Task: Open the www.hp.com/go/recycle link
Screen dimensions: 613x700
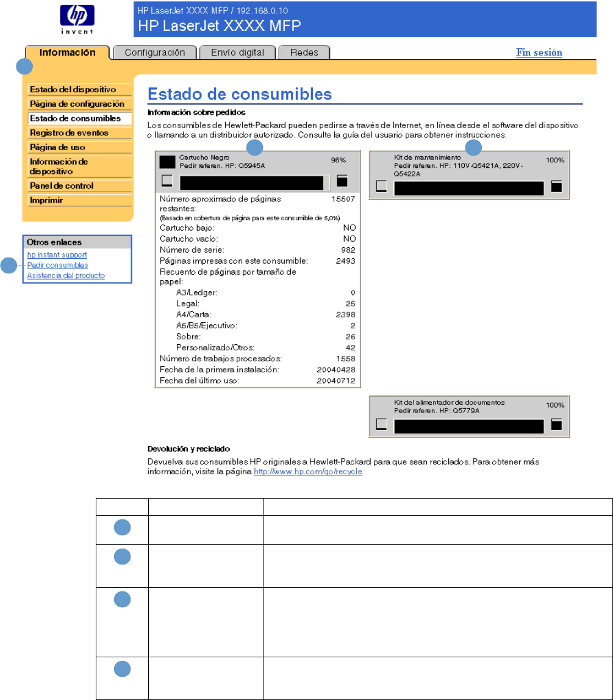Action: click(308, 471)
